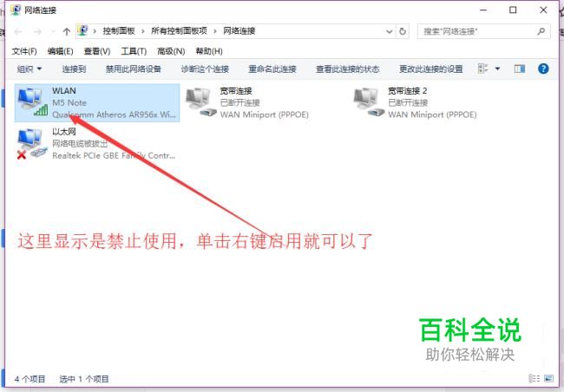564x392 pixels.
Task: Expand chevron after 所有控制面板项 breadcrumb
Action: coord(214,31)
